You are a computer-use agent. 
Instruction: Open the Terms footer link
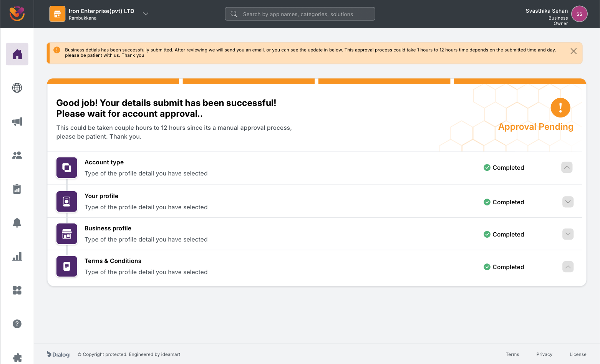pos(512,354)
